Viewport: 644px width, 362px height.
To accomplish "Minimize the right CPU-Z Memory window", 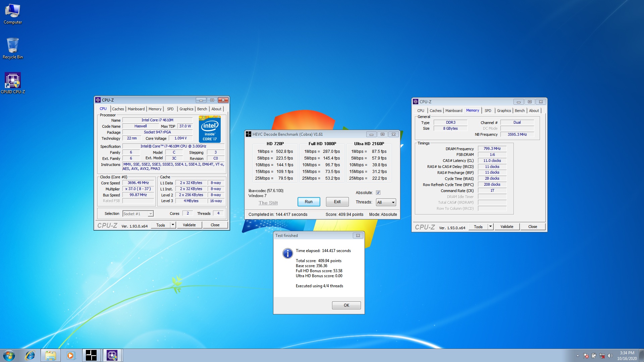I will 519,102.
